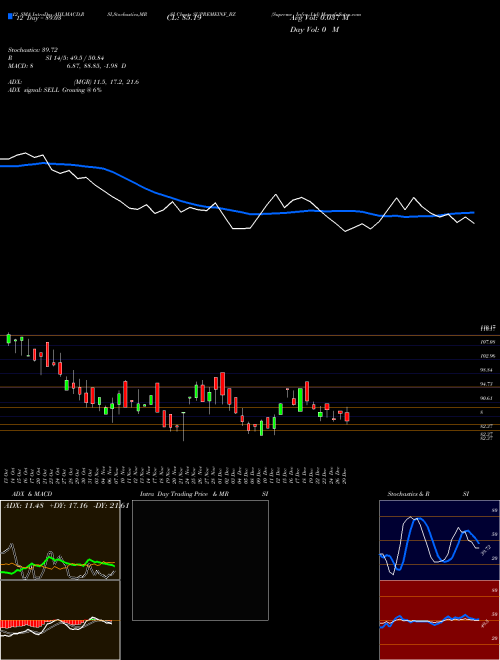Screen dimensions: 500x660
Task: Click the Intra Day Trading Price title
Action: [x=175, y=494]
